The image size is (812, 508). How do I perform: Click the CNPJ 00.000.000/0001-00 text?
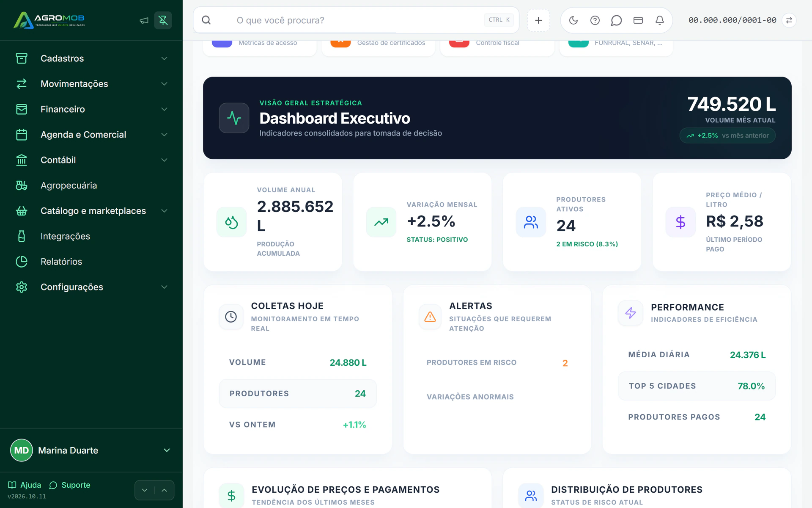[732, 20]
